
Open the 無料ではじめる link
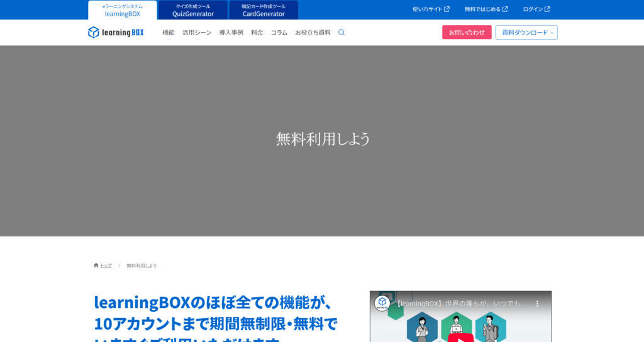click(486, 9)
